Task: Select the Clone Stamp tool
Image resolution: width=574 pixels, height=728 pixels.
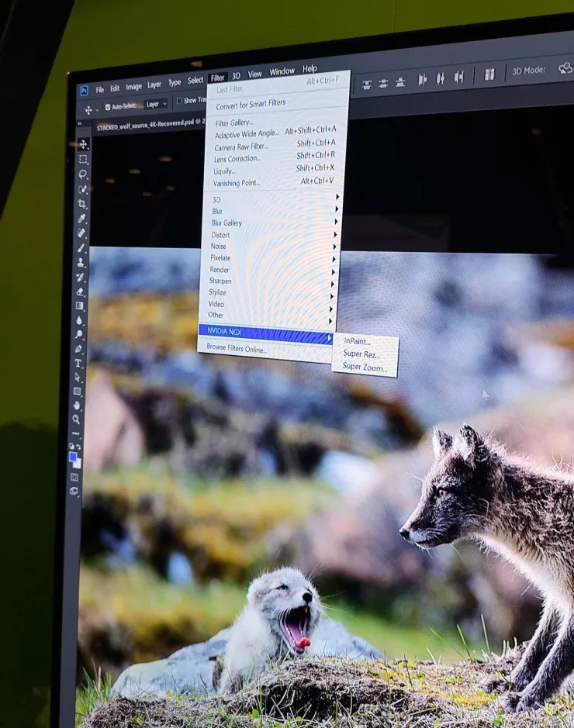Action: click(x=81, y=262)
